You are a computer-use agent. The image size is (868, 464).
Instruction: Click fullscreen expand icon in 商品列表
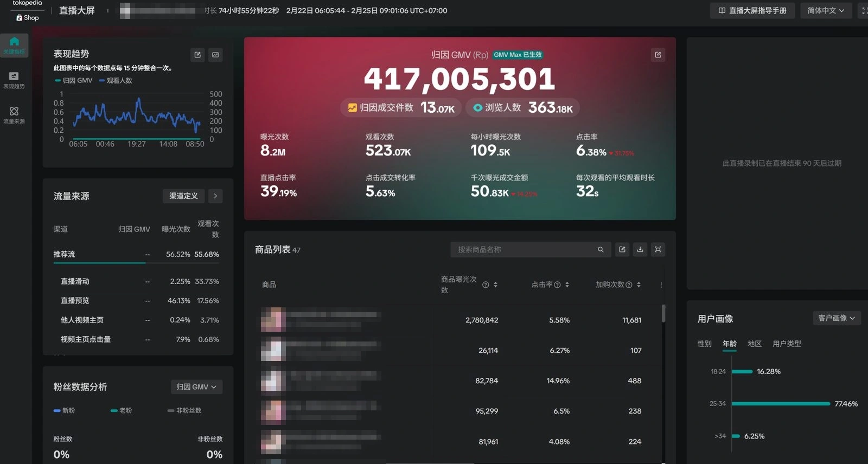pyautogui.click(x=658, y=249)
